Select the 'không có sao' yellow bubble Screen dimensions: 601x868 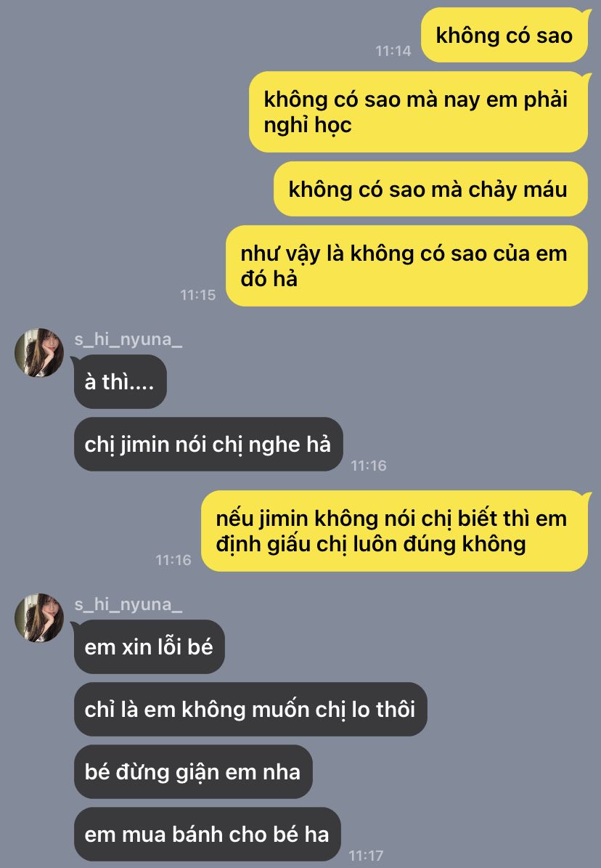tap(504, 35)
